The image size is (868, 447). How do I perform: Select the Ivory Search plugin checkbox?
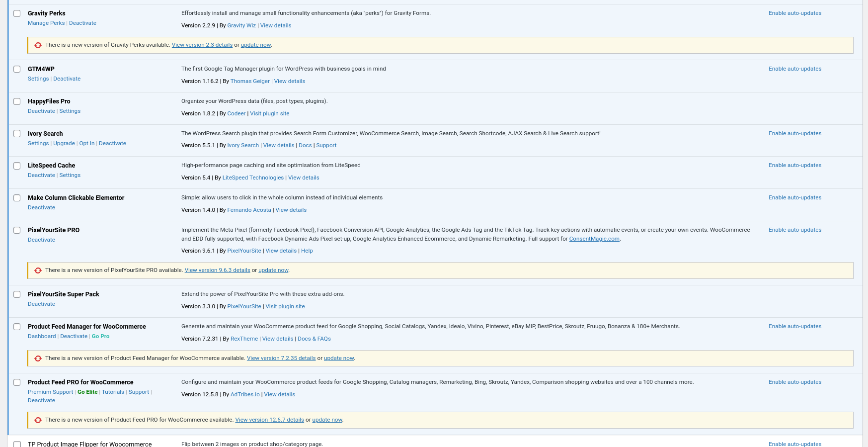[x=17, y=134]
